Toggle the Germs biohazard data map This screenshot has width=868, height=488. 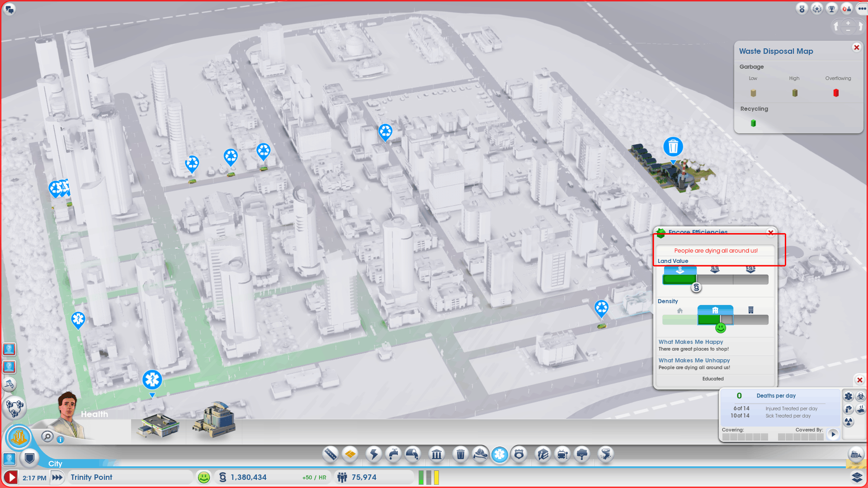point(861,396)
